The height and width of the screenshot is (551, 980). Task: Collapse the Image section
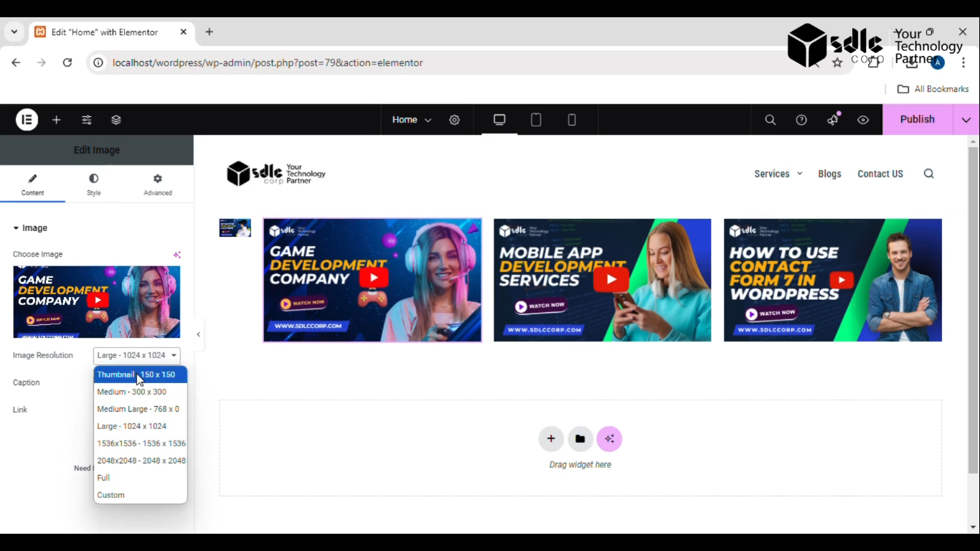click(30, 228)
